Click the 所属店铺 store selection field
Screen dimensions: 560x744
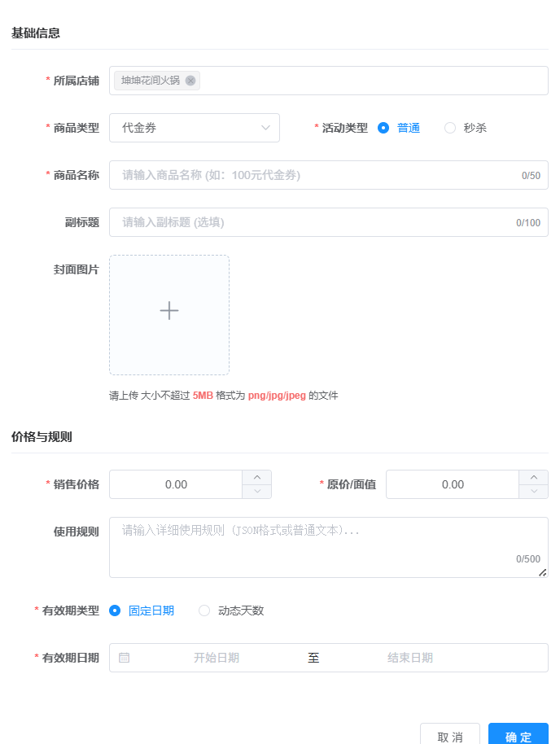pos(328,81)
